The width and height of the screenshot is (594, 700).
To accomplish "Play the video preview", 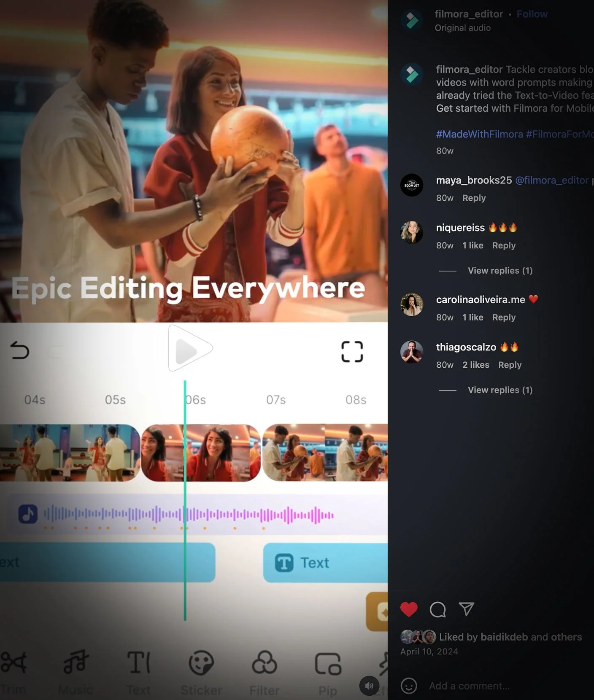I will pyautogui.click(x=190, y=348).
